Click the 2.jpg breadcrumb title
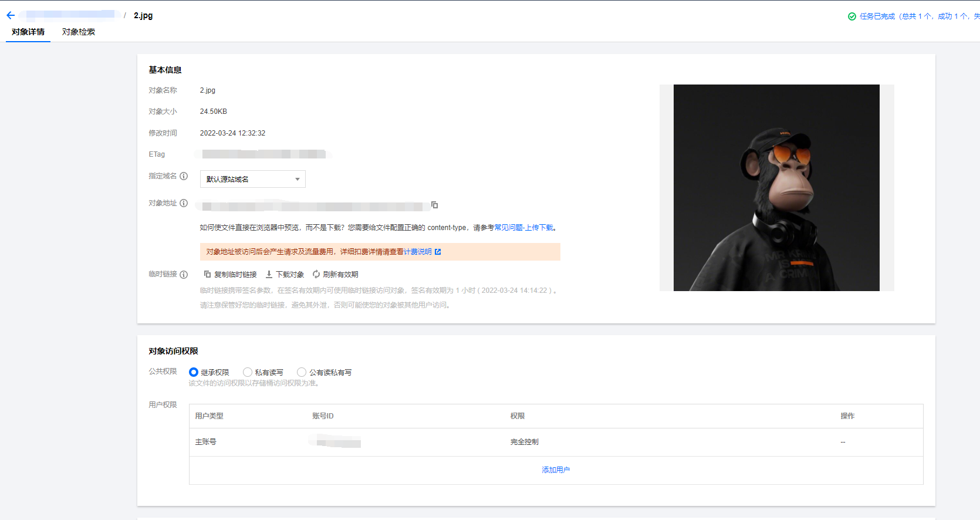Image resolution: width=980 pixels, height=520 pixels. [x=143, y=16]
